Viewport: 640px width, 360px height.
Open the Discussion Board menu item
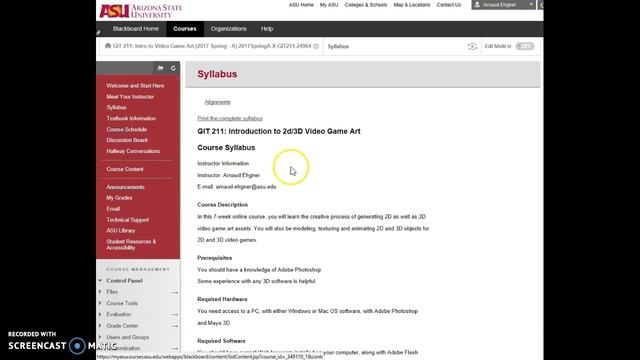pos(127,140)
